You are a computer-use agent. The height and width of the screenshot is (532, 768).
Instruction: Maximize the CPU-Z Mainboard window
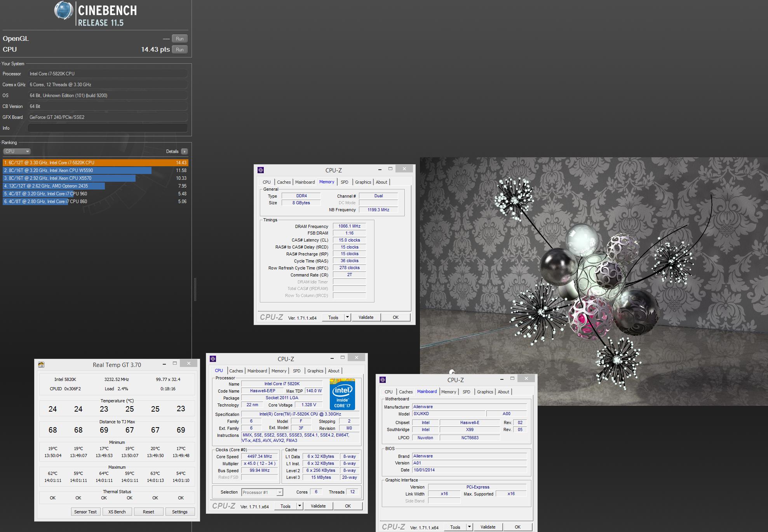(512, 378)
